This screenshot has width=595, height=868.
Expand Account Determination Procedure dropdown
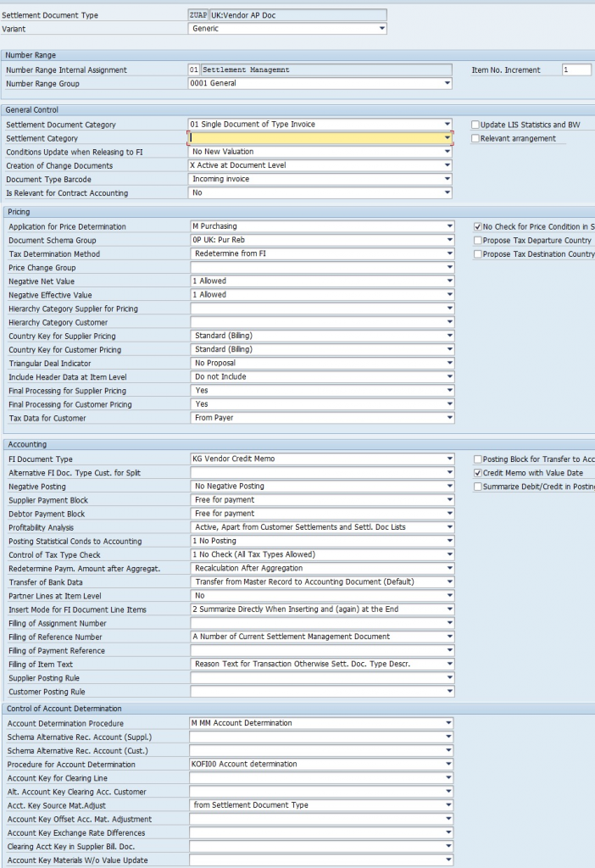321,723
